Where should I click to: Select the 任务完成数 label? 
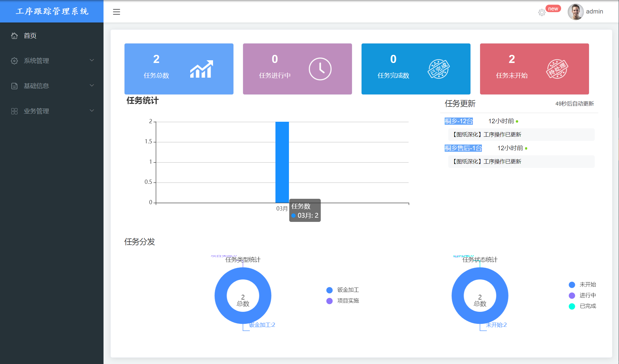(393, 76)
